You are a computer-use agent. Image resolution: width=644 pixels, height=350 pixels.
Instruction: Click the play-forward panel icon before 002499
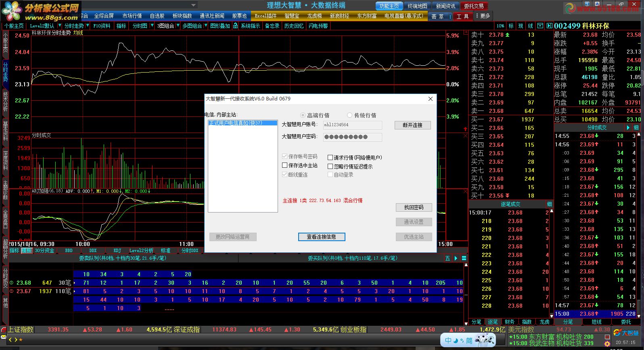click(549, 26)
